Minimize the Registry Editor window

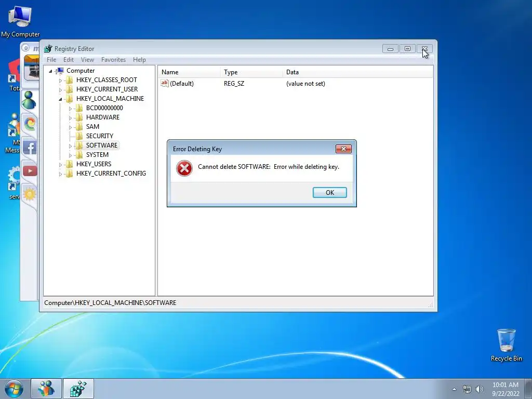[x=390, y=49]
